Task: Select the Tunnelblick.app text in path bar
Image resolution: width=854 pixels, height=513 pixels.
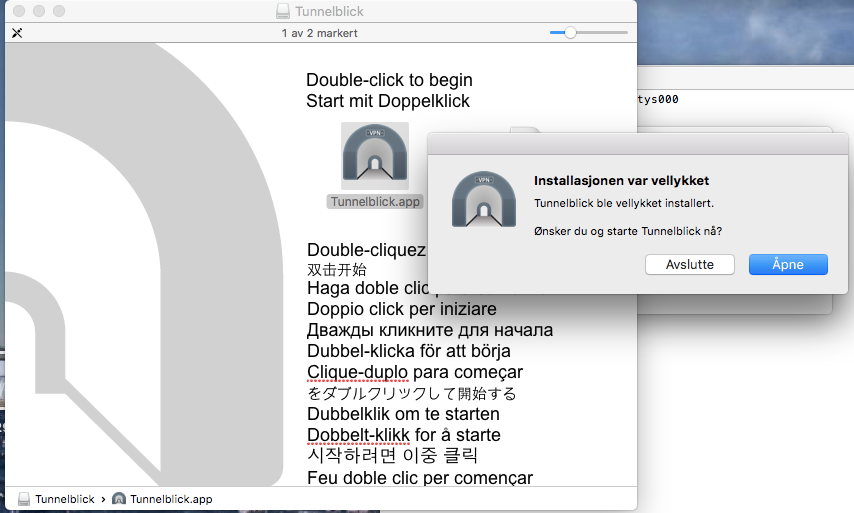Action: coord(171,499)
